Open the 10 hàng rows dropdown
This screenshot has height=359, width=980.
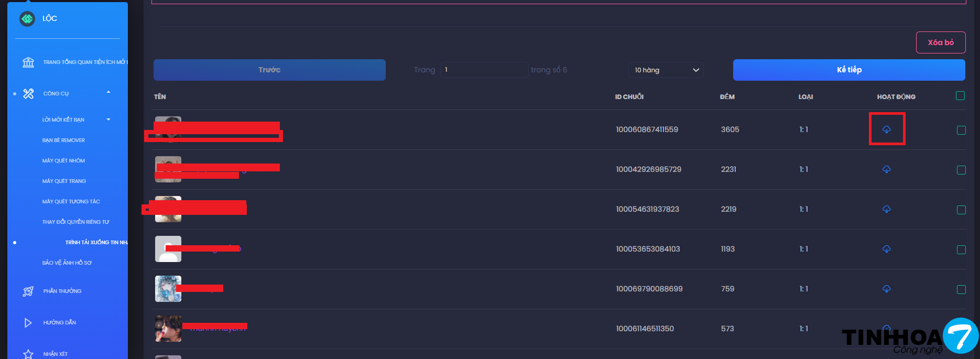(666, 70)
